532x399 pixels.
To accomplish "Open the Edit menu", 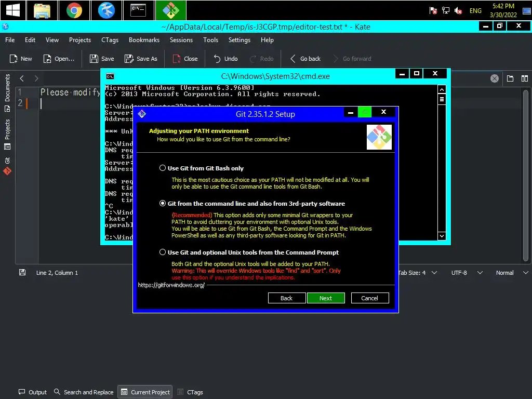I will [30, 39].
